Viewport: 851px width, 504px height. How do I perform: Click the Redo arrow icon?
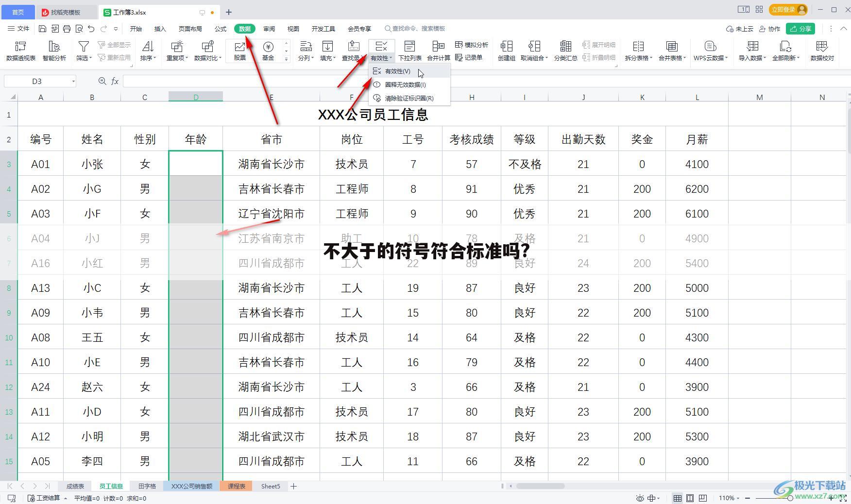click(103, 29)
